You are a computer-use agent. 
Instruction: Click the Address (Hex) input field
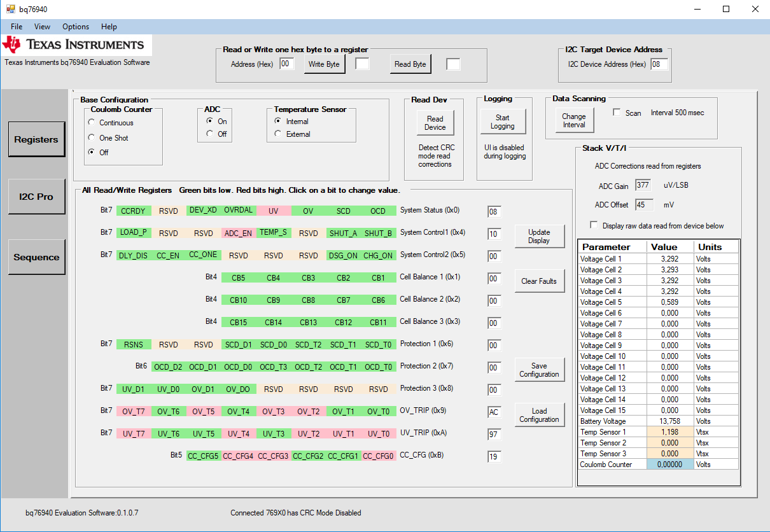287,64
